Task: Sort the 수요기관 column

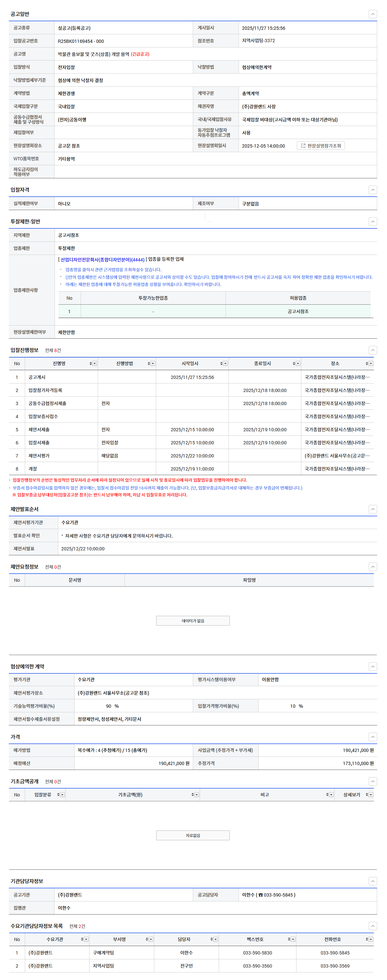Action: click(82, 939)
